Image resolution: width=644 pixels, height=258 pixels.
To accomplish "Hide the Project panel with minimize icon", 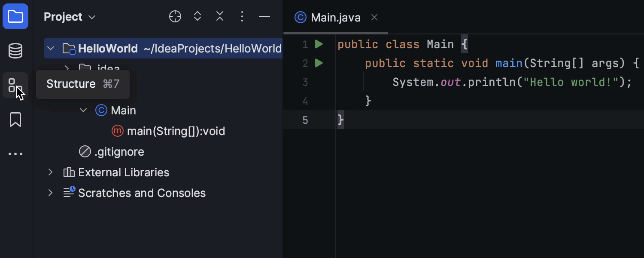I will 264,17.
